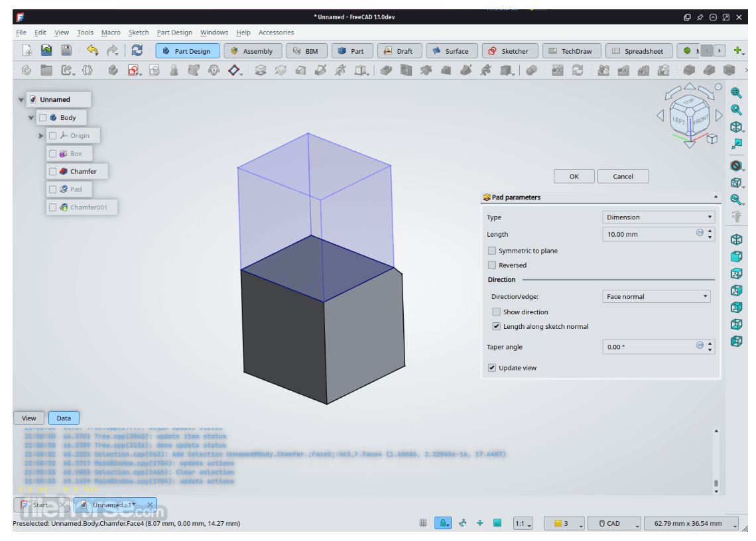Screen dimensions: 756x541
Task: Collapse the Body tree node
Action: (x=31, y=117)
